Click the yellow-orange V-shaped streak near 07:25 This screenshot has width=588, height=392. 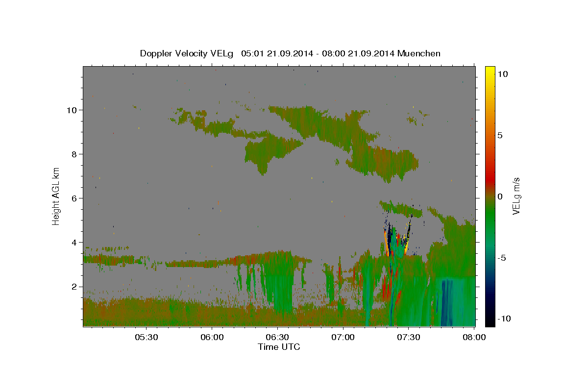tap(397, 236)
